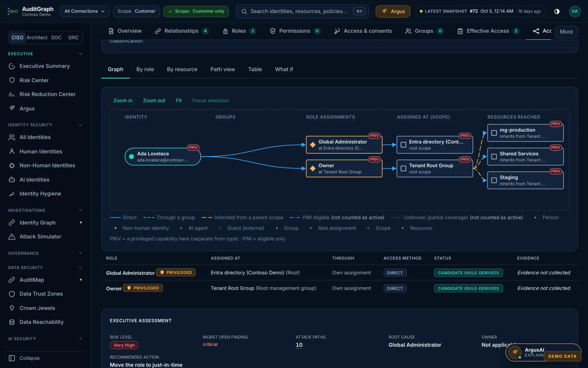Collapse the Investigations section
The height and width of the screenshot is (368, 588).
[x=80, y=210]
